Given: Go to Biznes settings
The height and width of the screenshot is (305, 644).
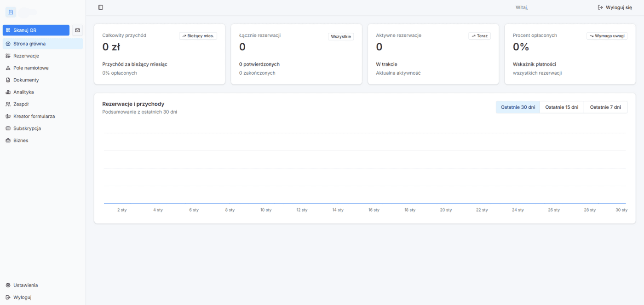Looking at the screenshot, I should [x=43, y=141].
